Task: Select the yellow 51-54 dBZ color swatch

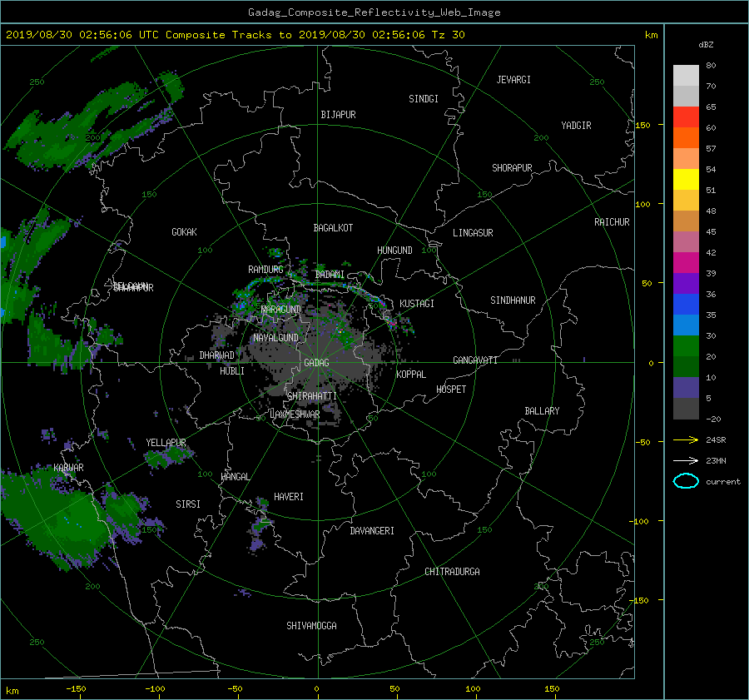Action: coord(686,180)
